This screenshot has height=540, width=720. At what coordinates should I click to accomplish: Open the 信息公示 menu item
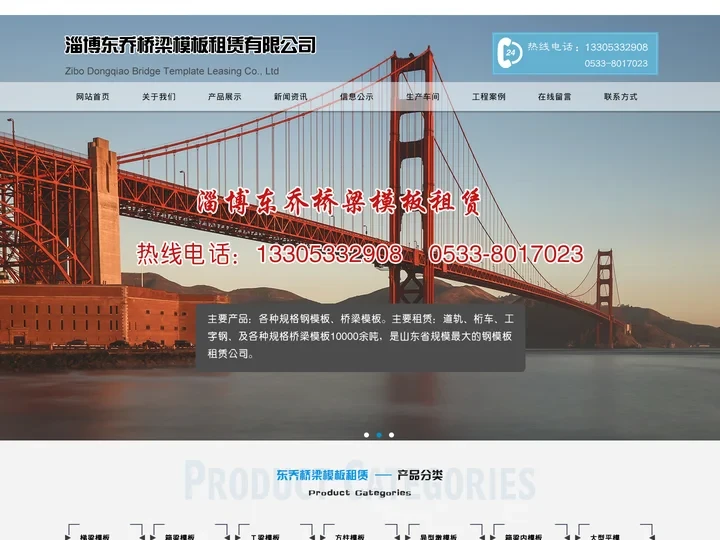coord(356,96)
